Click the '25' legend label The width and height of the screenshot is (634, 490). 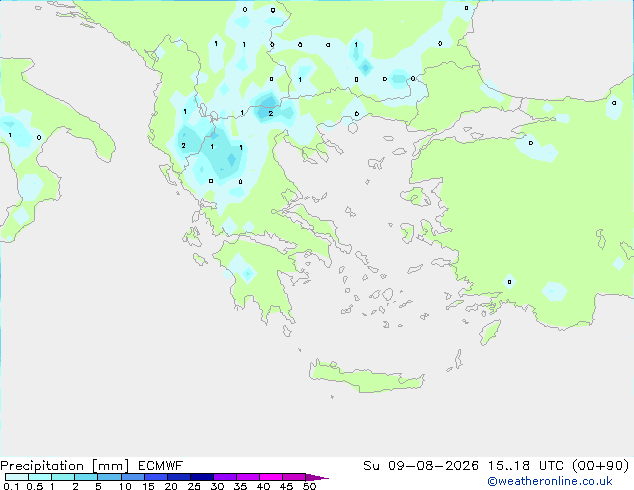pyautogui.click(x=194, y=486)
